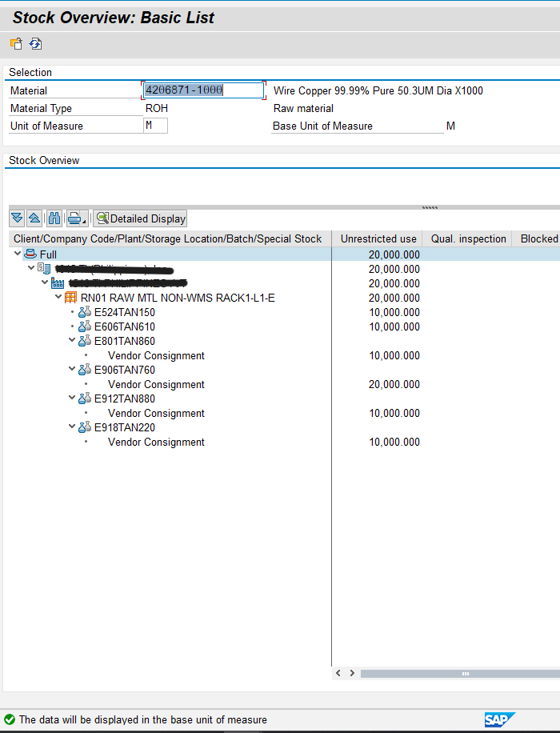The width and height of the screenshot is (560, 733).
Task: Click the splitter grip above tree toolbar
Action: [x=430, y=207]
